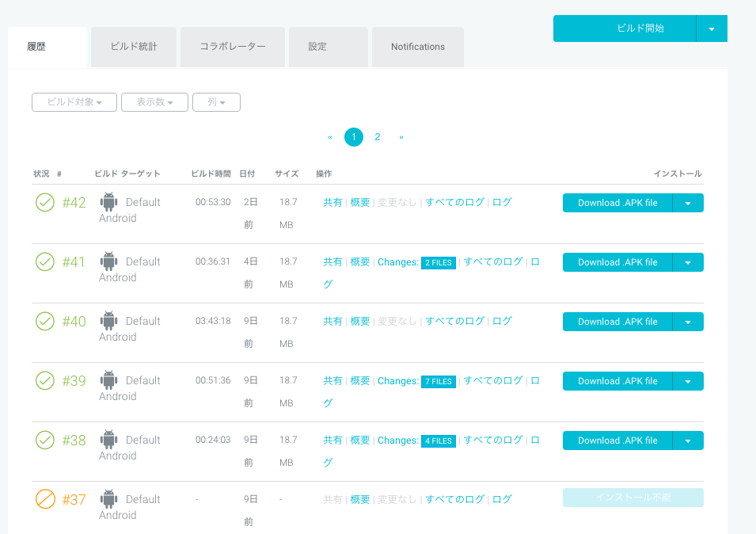Screen dimensions: 756x534
Task: Click the success checkmark icon for build #39
Action: [x=45, y=380]
